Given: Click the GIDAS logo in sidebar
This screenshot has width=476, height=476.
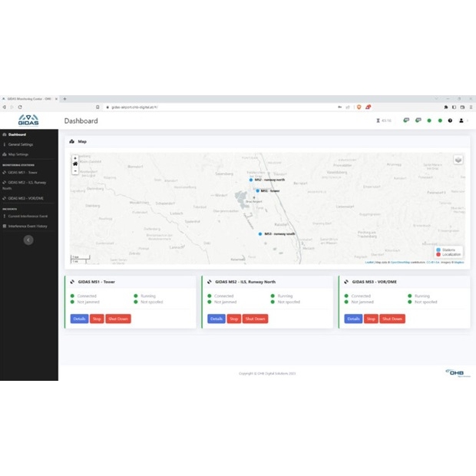Looking at the screenshot, I should click(29, 121).
